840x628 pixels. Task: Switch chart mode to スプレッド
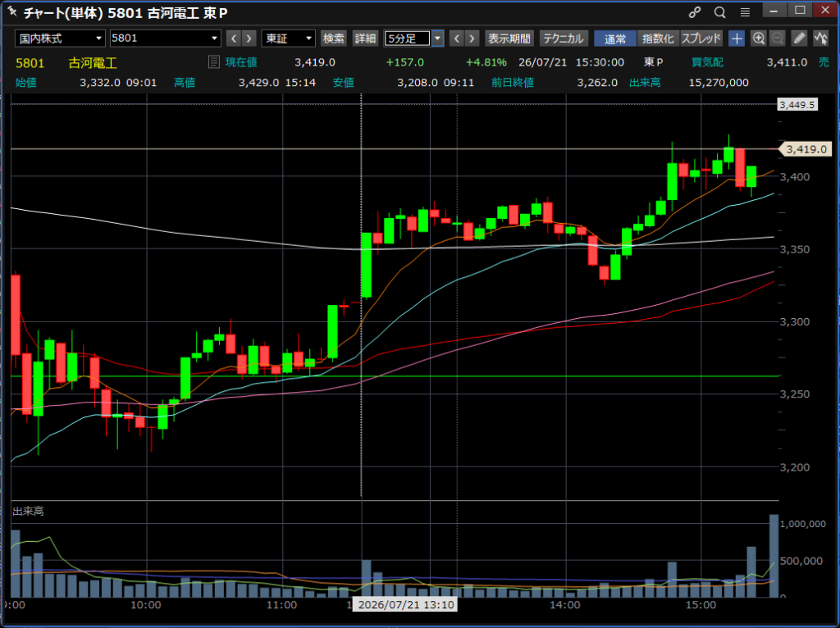coord(701,39)
